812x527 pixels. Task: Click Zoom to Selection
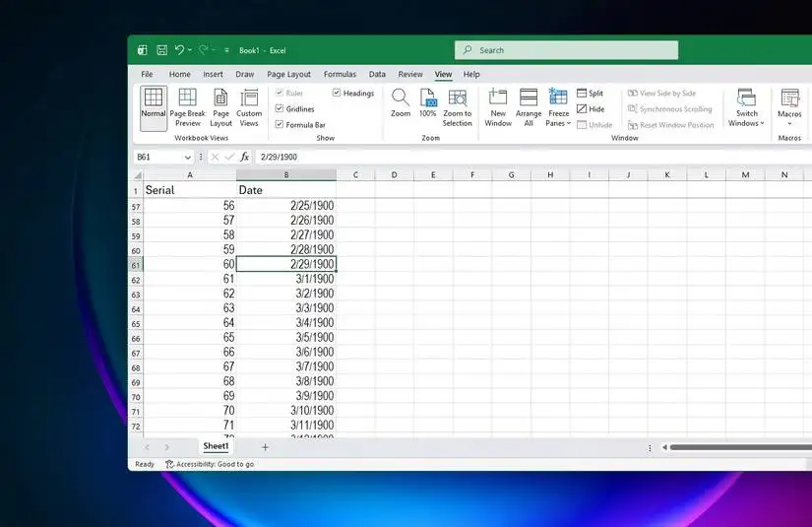coord(458,107)
